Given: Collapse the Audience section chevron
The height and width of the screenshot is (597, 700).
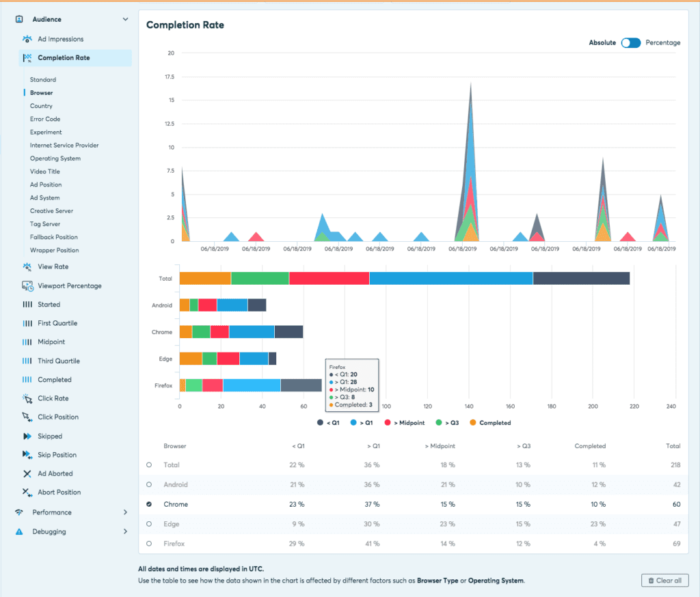Looking at the screenshot, I should point(126,19).
